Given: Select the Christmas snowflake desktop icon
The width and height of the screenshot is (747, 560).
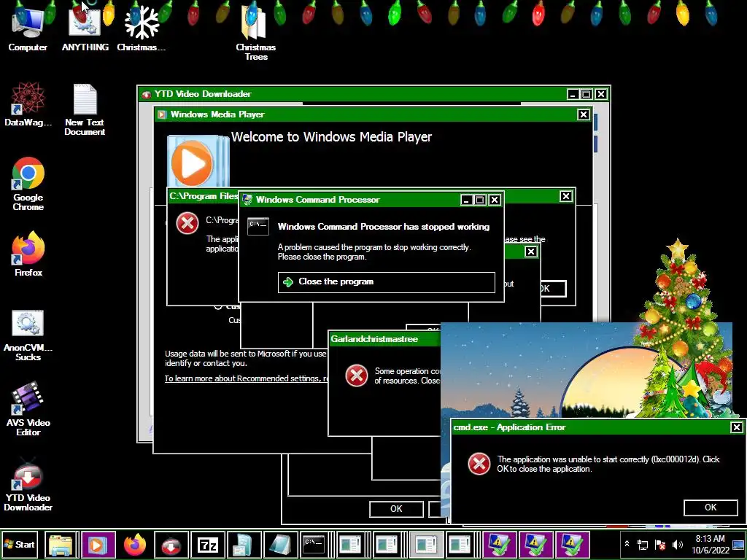Looking at the screenshot, I should click(x=141, y=28).
